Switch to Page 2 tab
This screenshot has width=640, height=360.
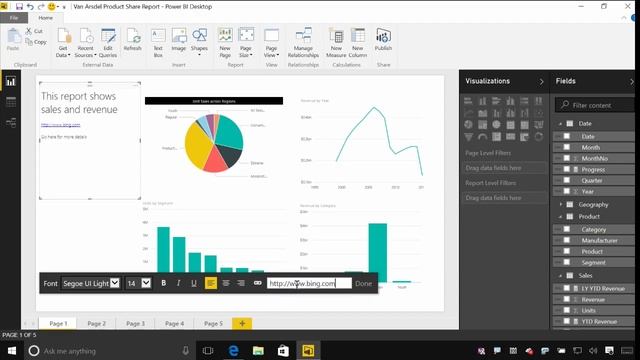97,323
